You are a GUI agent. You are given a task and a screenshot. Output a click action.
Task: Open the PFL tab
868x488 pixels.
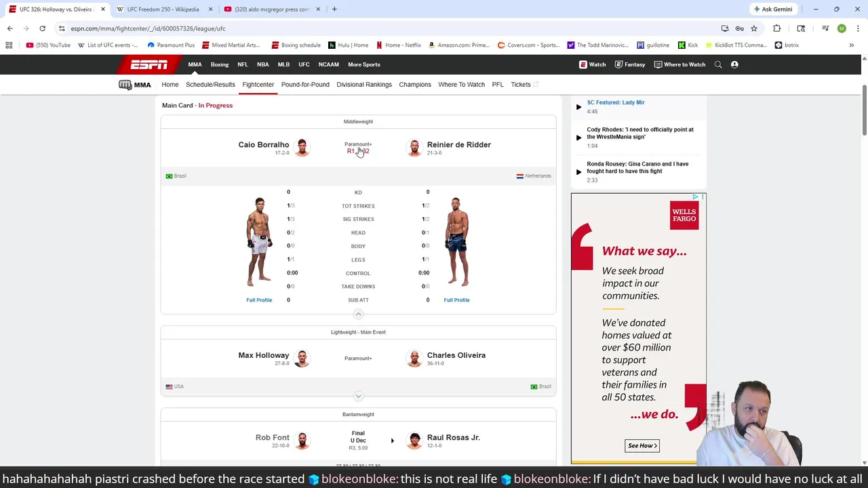tap(498, 85)
